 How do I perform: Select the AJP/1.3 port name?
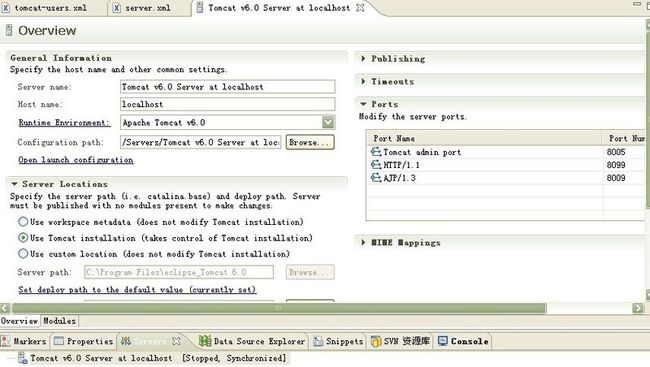(399, 178)
